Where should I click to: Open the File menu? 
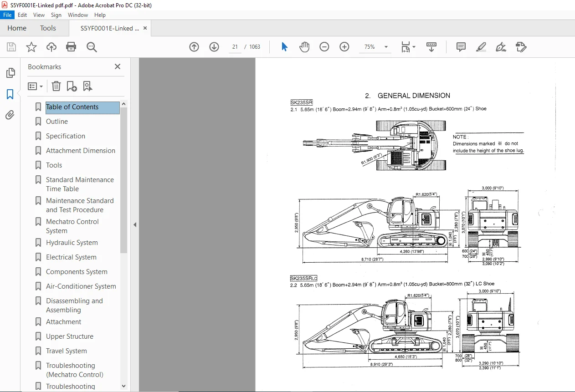[x=8, y=15]
